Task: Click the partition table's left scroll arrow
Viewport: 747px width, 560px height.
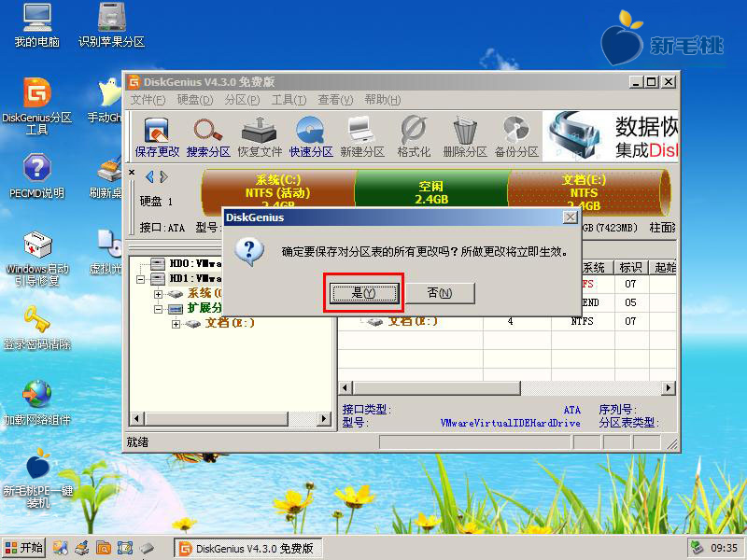Action: pos(345,387)
